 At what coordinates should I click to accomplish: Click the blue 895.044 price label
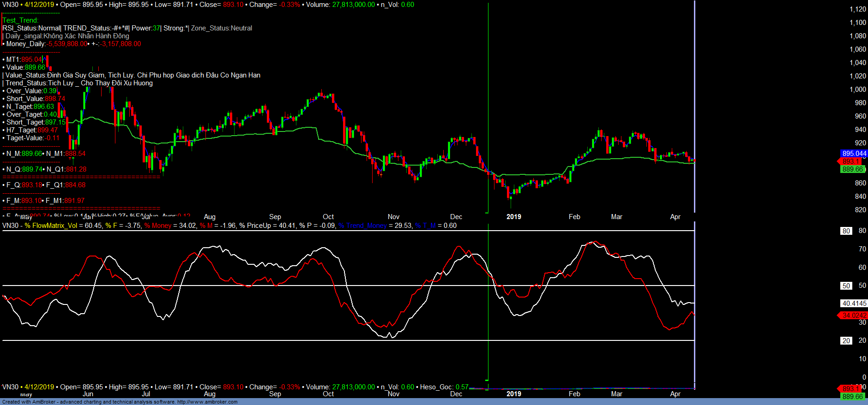[x=854, y=153]
